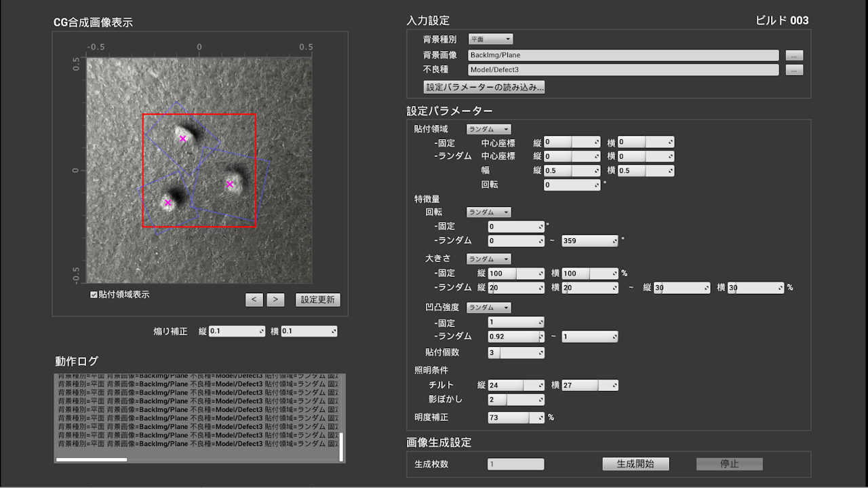Open the 大きさ mode dropdown

pyautogui.click(x=488, y=259)
